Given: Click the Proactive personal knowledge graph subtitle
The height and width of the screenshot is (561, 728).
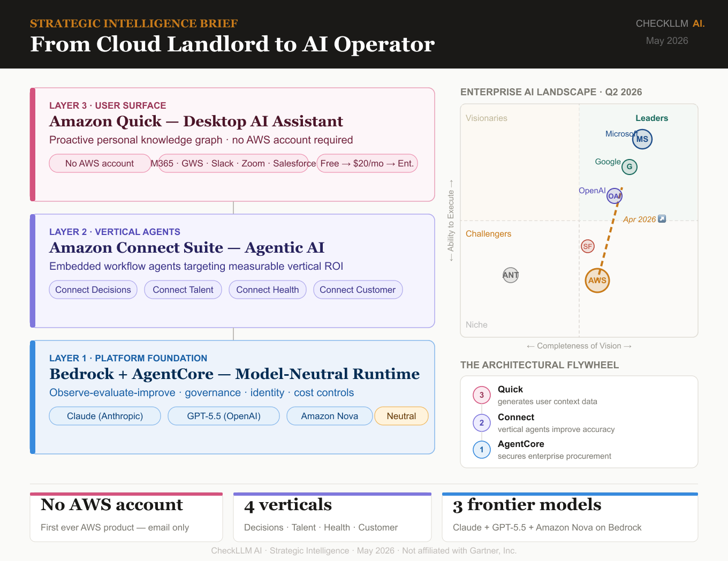Looking at the screenshot, I should coord(201,140).
